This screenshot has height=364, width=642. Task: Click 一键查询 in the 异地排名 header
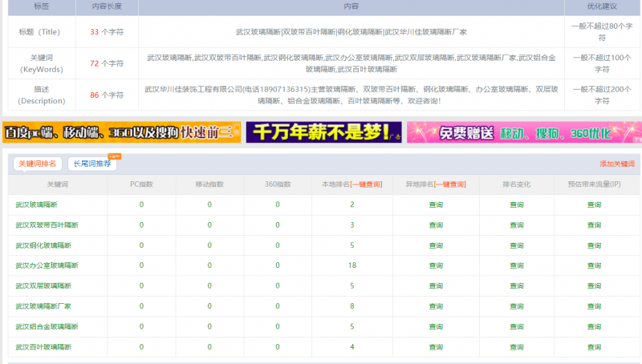click(x=449, y=184)
